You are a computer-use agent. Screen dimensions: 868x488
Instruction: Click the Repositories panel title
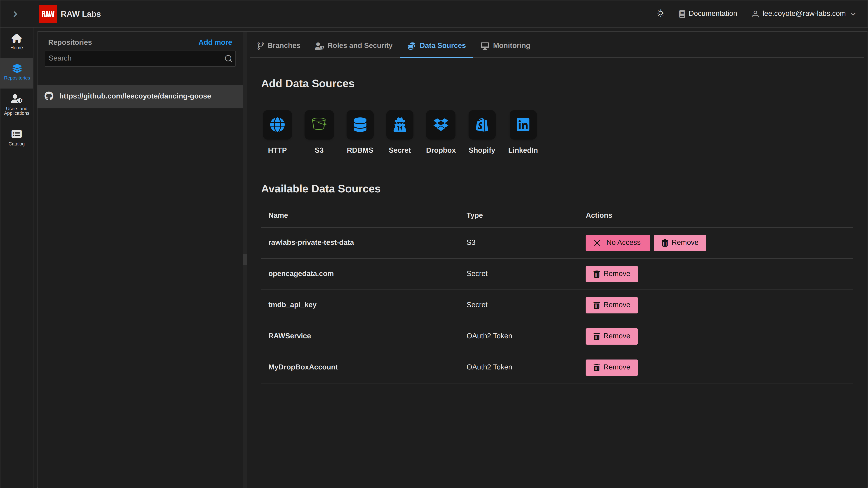pos(70,42)
